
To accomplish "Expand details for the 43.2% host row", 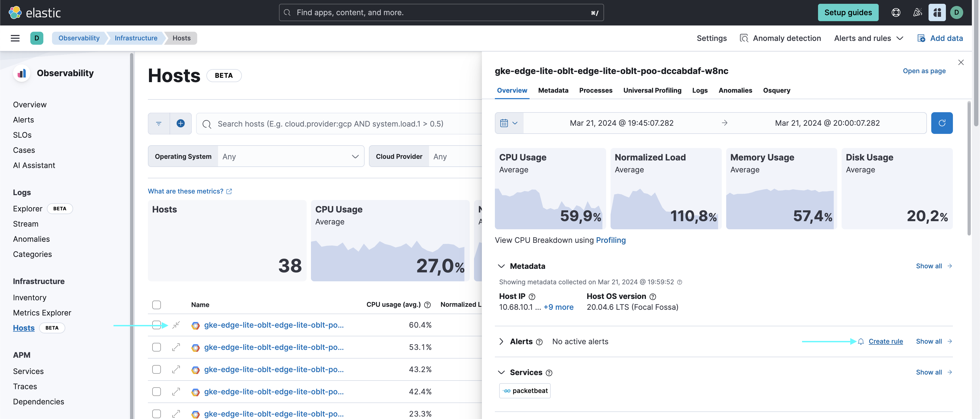I will (x=176, y=369).
